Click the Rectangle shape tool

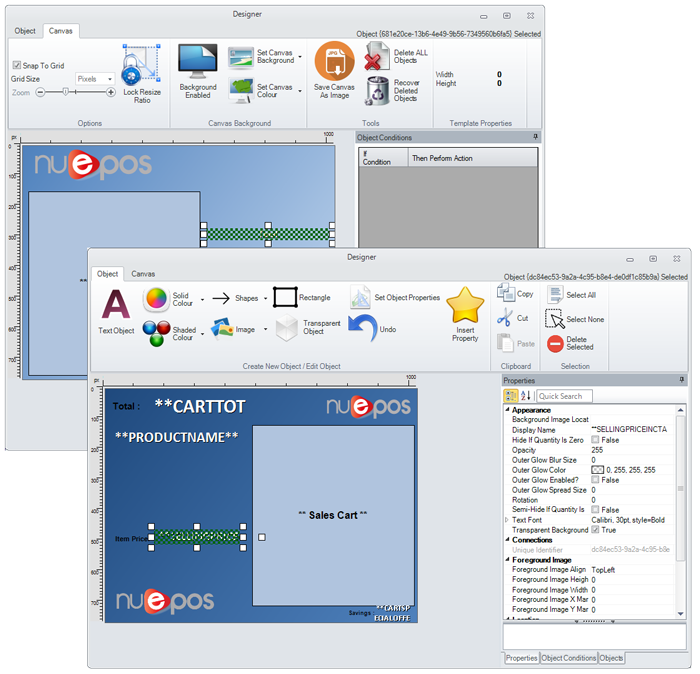286,297
